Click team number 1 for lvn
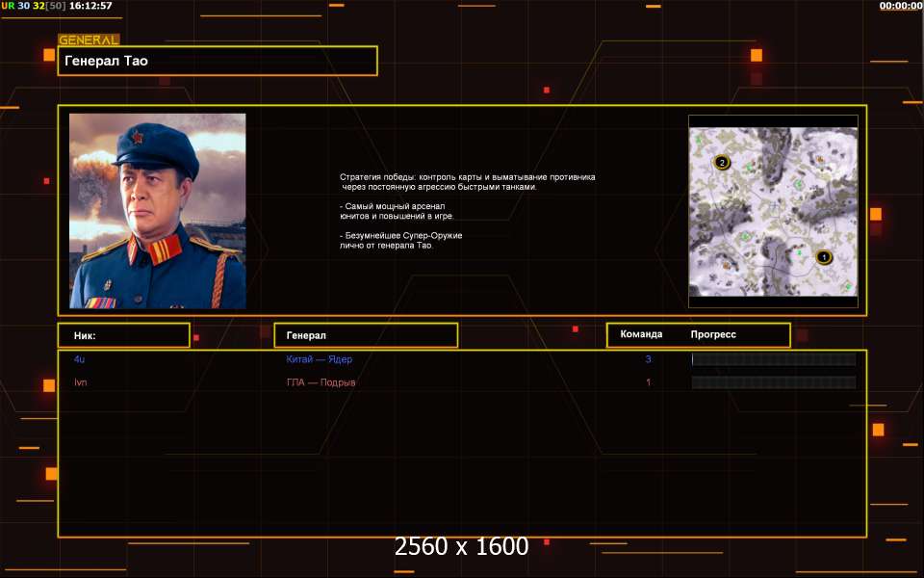Screen dimensions: 924x578 648,382
